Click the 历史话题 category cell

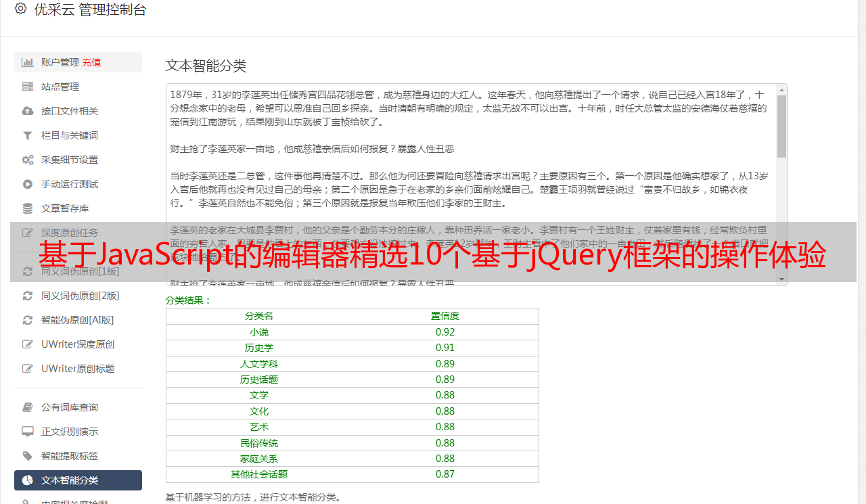coord(259,380)
